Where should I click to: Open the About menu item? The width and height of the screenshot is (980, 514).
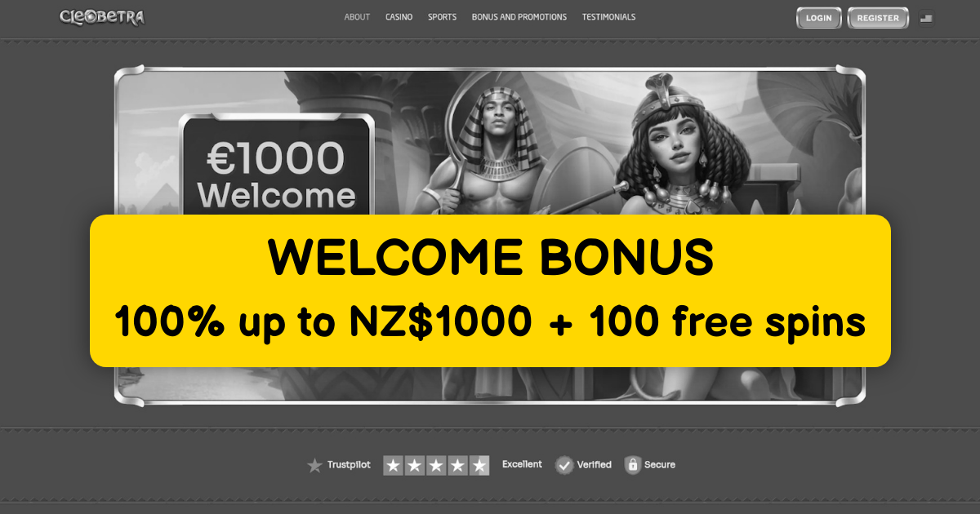[x=357, y=17]
